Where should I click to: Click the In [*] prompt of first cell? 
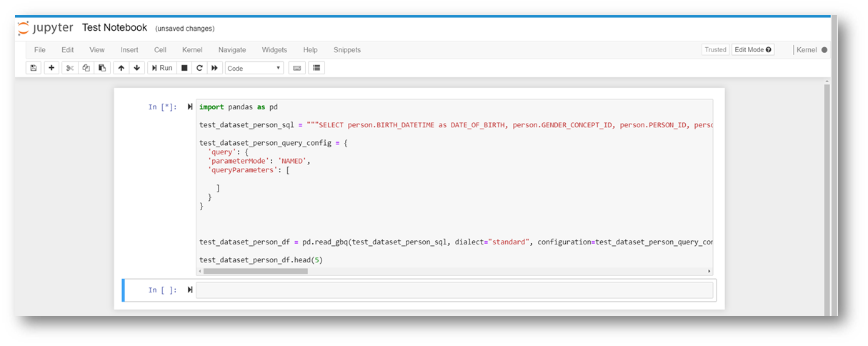[x=163, y=107]
